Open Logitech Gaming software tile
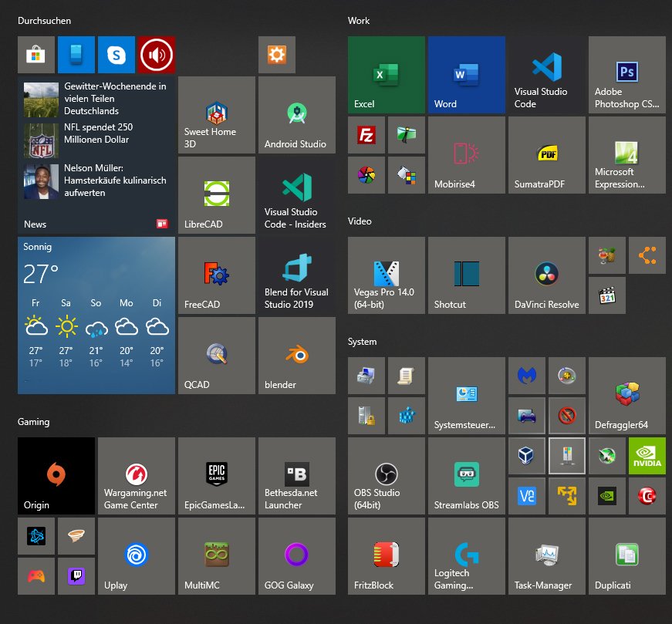 (466, 556)
